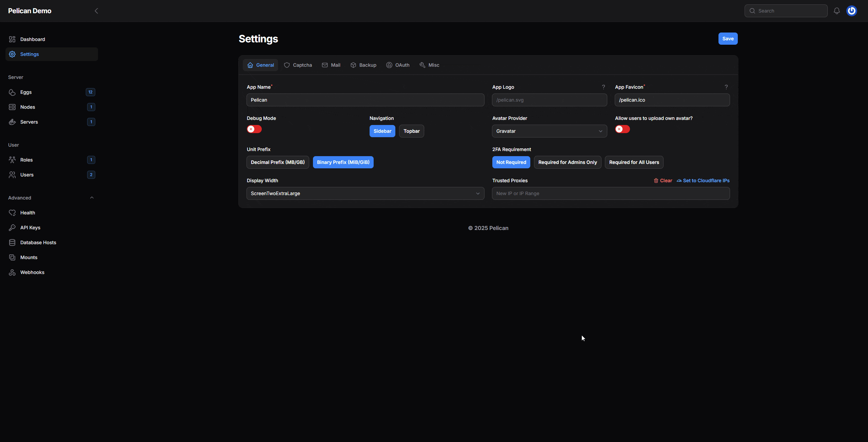
Task: Open the Avatar Provider dropdown
Action: (549, 131)
